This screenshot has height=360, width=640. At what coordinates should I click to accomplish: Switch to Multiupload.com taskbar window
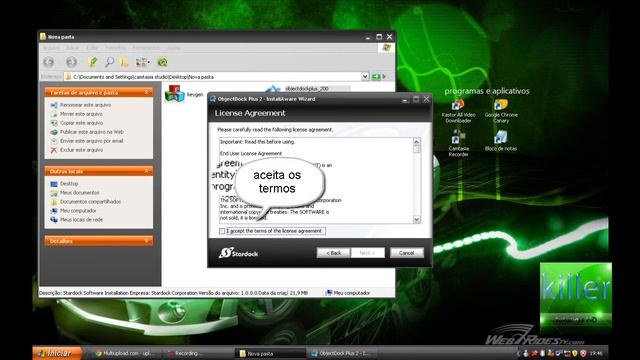coord(127,353)
